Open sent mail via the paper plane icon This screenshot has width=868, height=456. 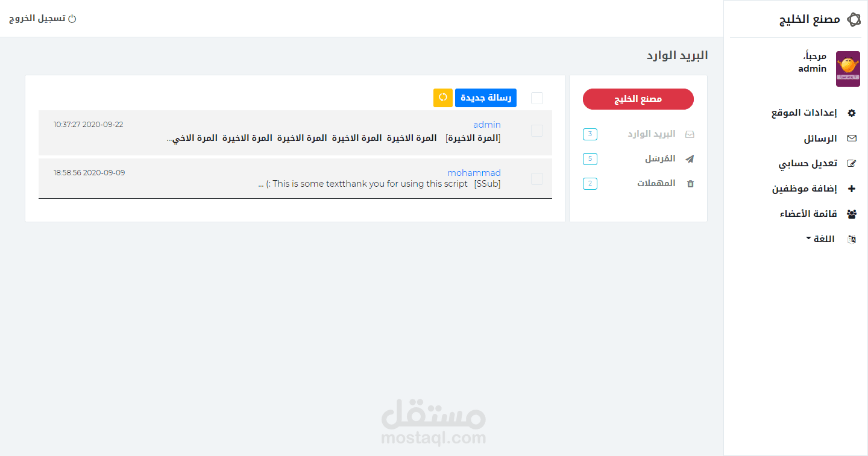pos(691,158)
